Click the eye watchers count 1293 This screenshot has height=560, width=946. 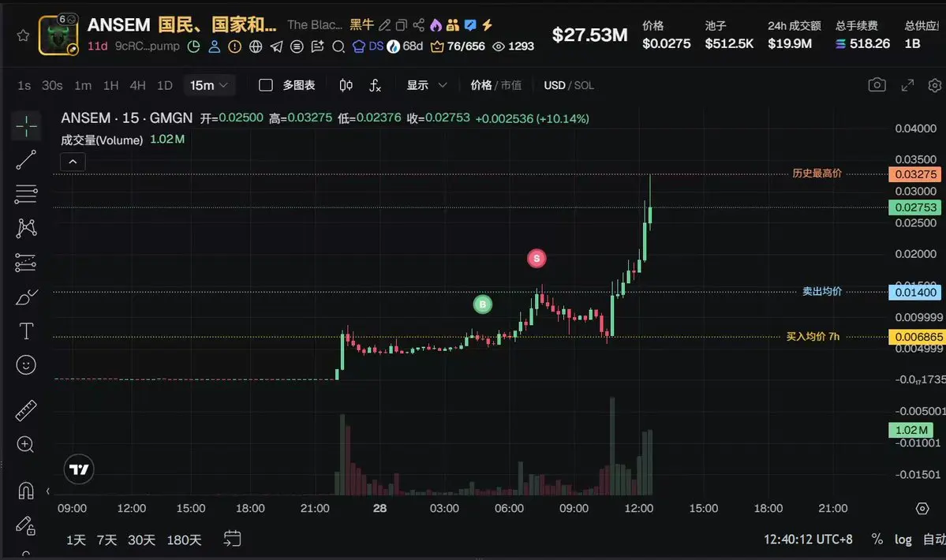(514, 47)
